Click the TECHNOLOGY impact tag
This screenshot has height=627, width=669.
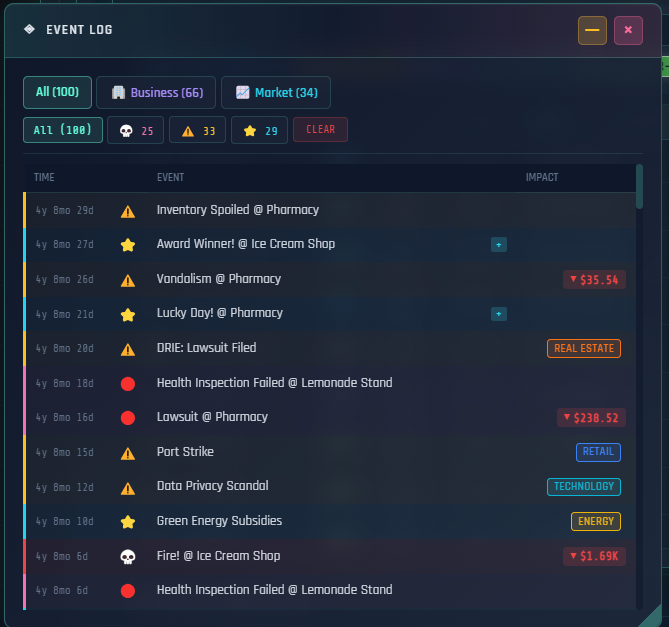tap(584, 487)
